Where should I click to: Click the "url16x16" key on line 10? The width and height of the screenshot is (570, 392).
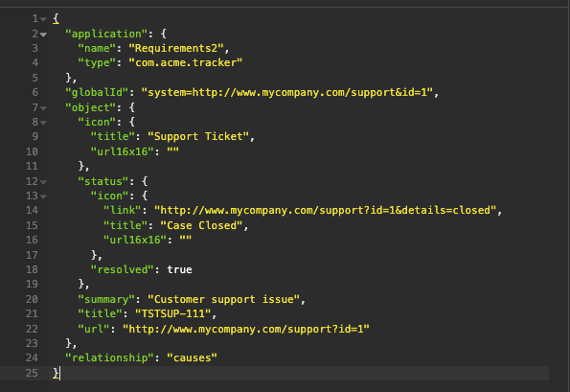pyautogui.click(x=123, y=151)
